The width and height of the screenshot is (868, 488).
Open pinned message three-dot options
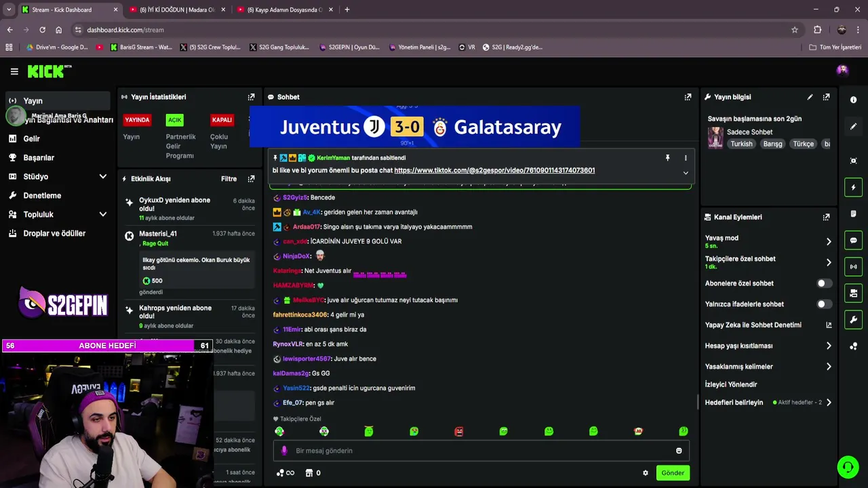[x=686, y=158]
